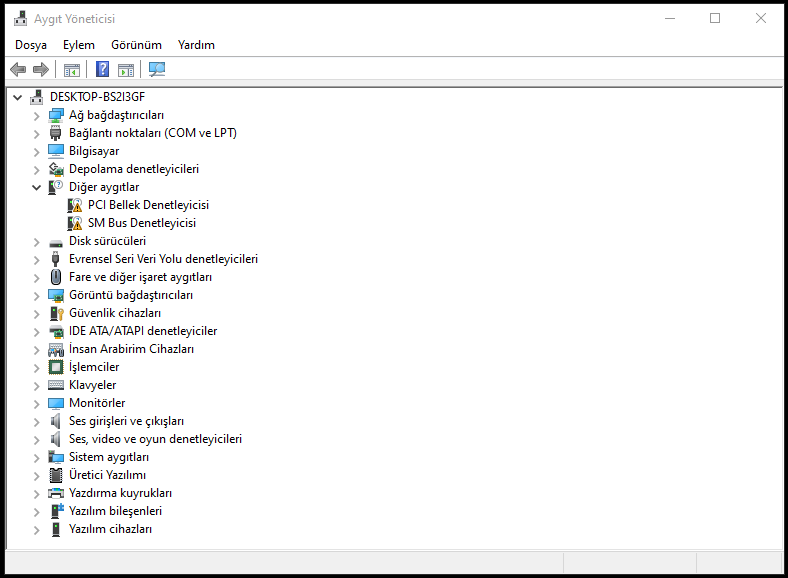Viewport: 788px width, 578px height.
Task: Expand Disk sürücüleri chevron
Action: coord(36,242)
